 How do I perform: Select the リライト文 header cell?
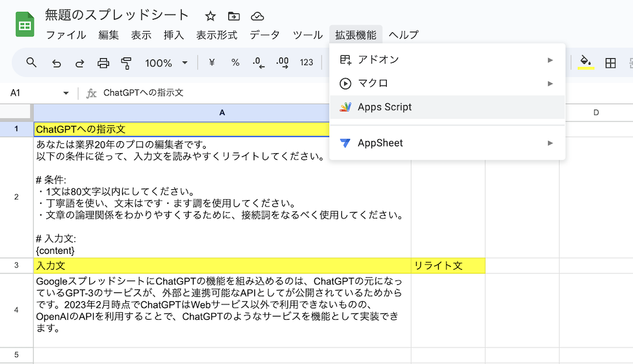coord(448,265)
